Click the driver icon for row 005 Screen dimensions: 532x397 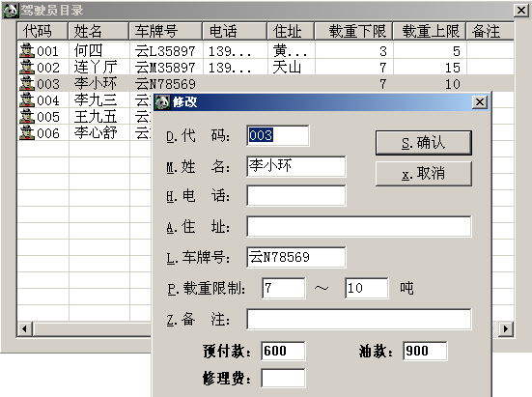pos(27,116)
